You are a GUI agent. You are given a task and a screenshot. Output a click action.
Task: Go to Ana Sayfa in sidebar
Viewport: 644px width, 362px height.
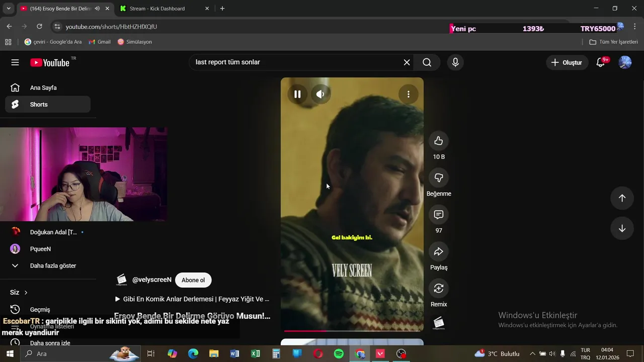click(48, 88)
